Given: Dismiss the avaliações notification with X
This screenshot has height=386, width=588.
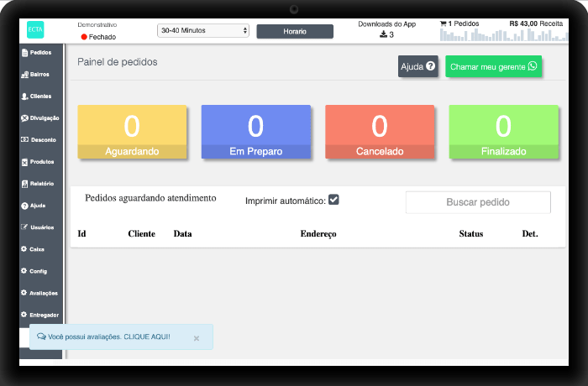Looking at the screenshot, I should pyautogui.click(x=196, y=338).
